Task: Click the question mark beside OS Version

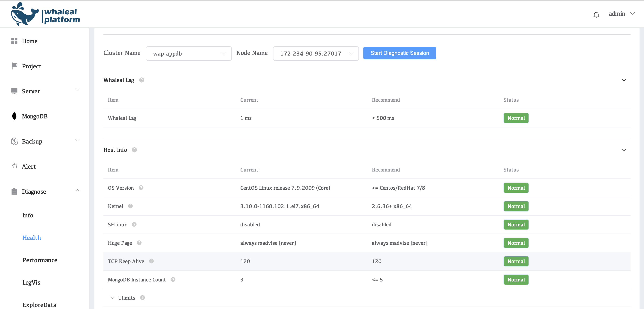Action: point(141,188)
